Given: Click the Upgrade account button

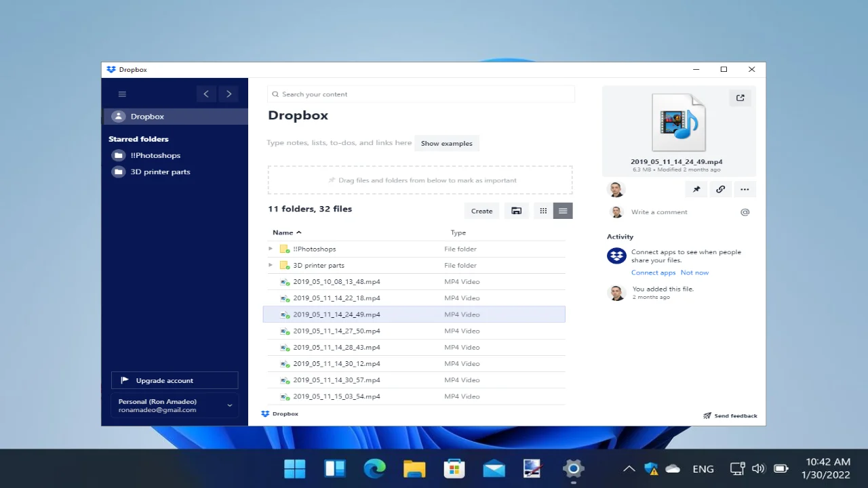Looking at the screenshot, I should pos(174,380).
